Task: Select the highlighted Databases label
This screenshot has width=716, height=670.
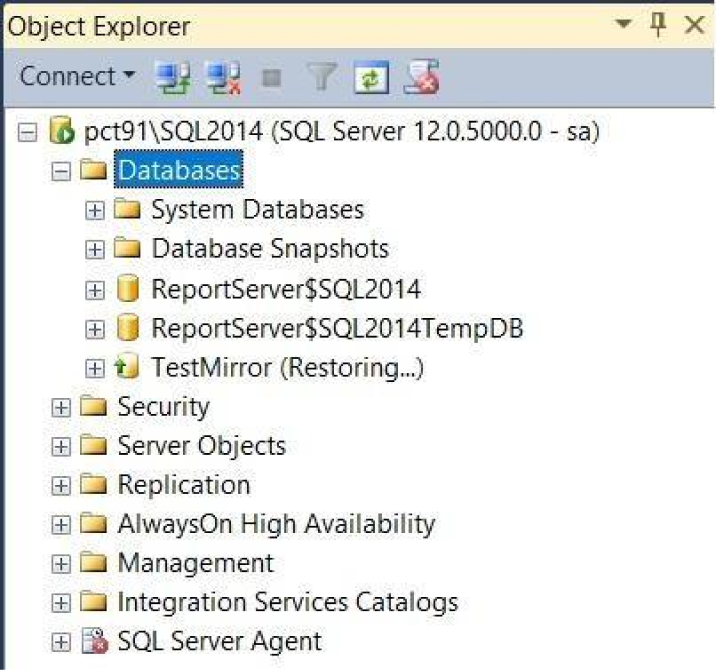Action: click(x=179, y=169)
